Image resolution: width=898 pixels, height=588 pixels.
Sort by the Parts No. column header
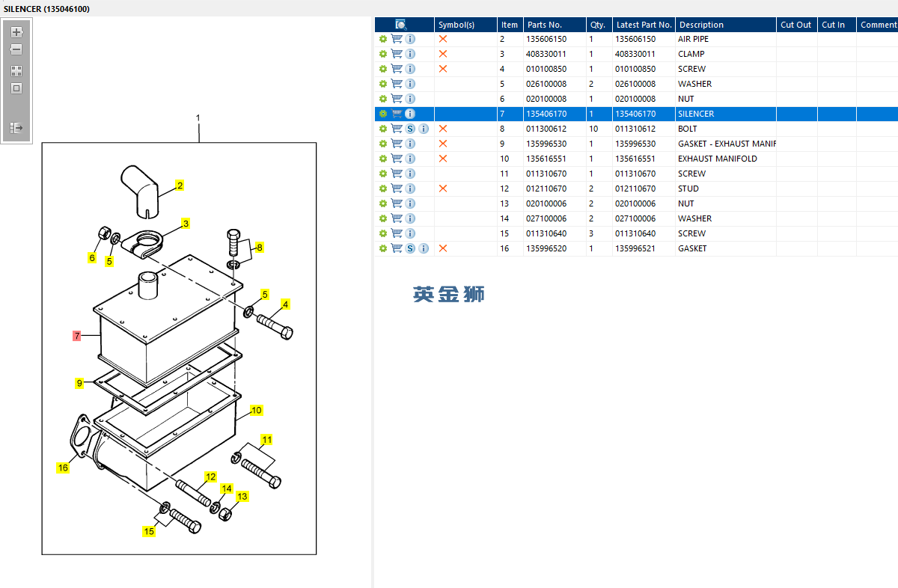544,25
